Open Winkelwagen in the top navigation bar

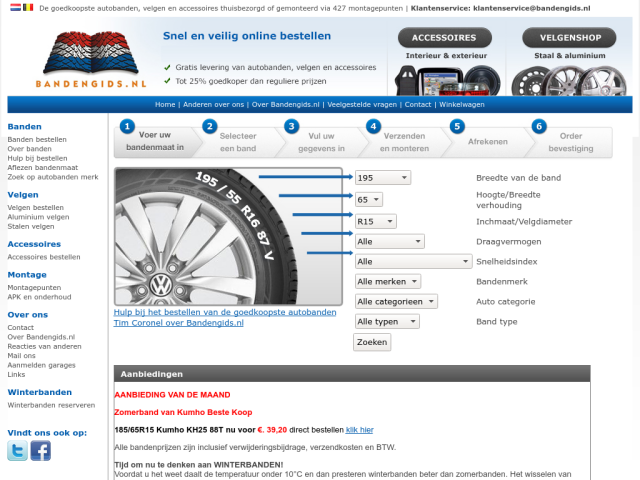click(x=461, y=104)
